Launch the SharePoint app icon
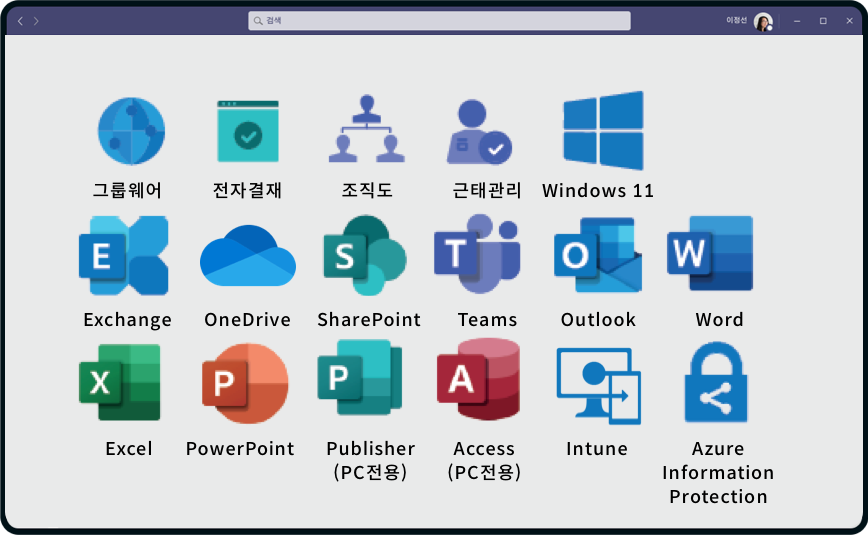Screen dimensions: 868x535 pos(365,255)
